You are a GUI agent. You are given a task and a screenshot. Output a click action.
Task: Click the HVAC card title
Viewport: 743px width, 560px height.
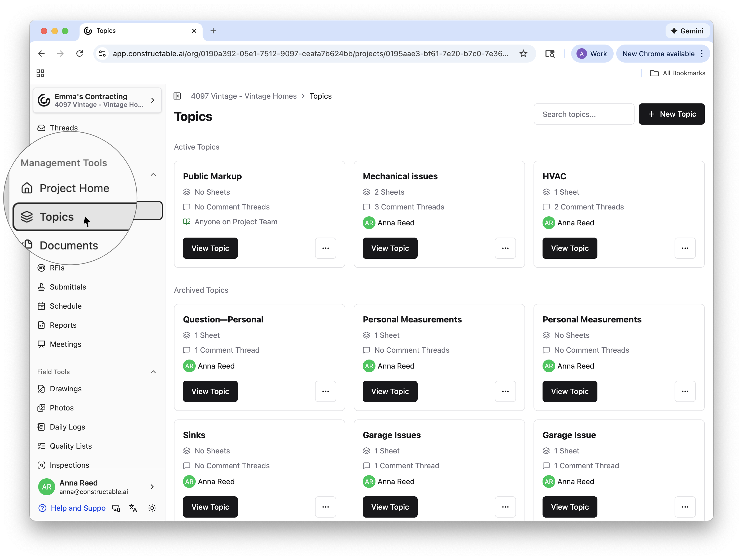point(554,176)
